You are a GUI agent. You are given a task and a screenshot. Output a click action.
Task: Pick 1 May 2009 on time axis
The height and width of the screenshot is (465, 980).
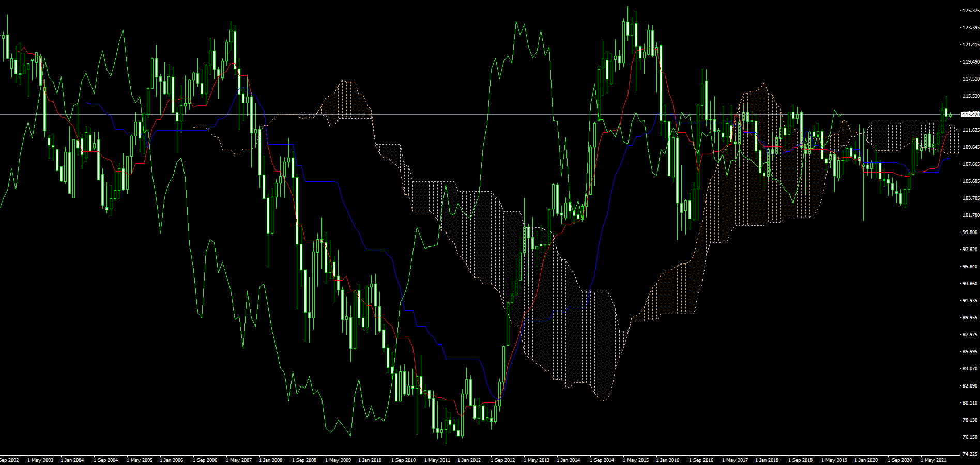point(338,460)
